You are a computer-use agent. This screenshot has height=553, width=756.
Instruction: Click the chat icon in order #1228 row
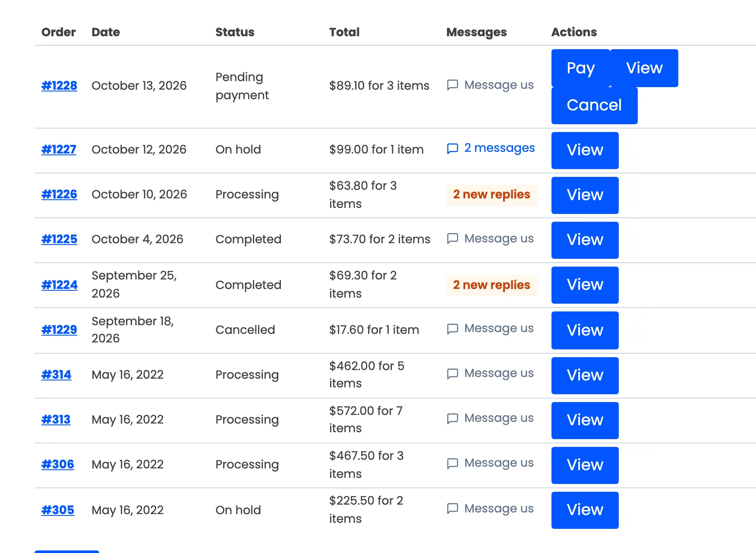pos(452,85)
